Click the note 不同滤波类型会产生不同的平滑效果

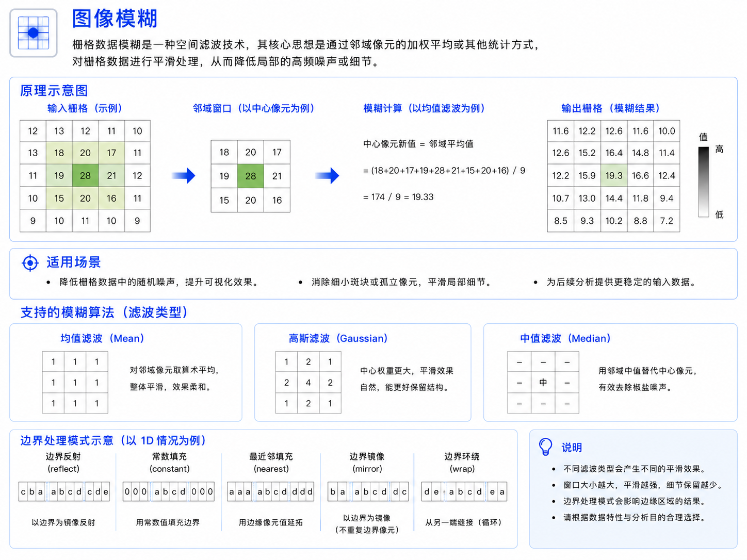tap(635, 469)
